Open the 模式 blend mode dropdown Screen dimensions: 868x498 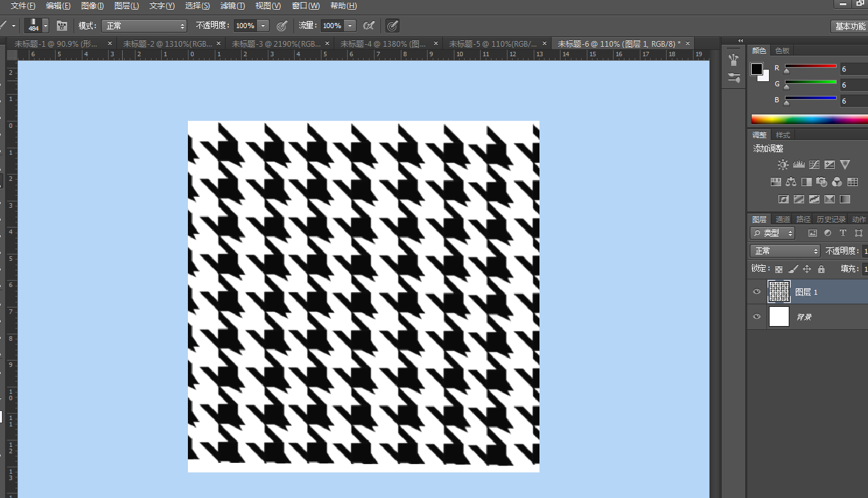[144, 26]
